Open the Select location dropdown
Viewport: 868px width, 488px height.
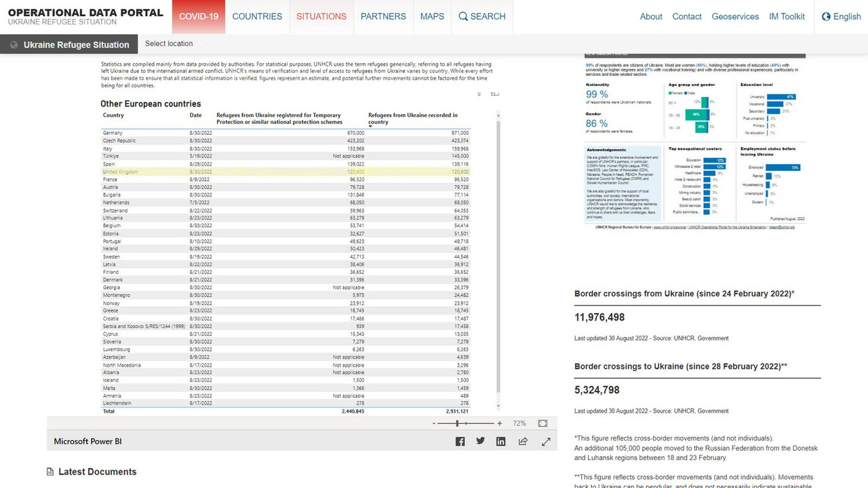coord(169,43)
